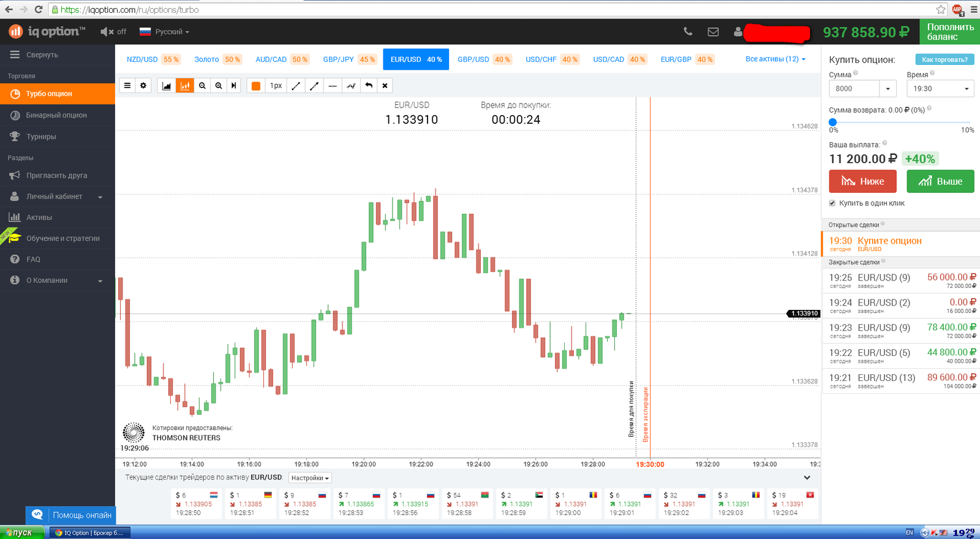
Task: Switch to area chart view
Action: coord(167,86)
